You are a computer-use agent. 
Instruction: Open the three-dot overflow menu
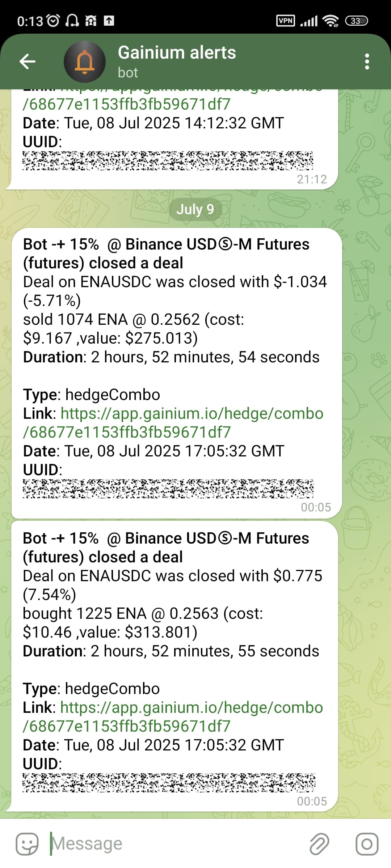pyautogui.click(x=367, y=61)
